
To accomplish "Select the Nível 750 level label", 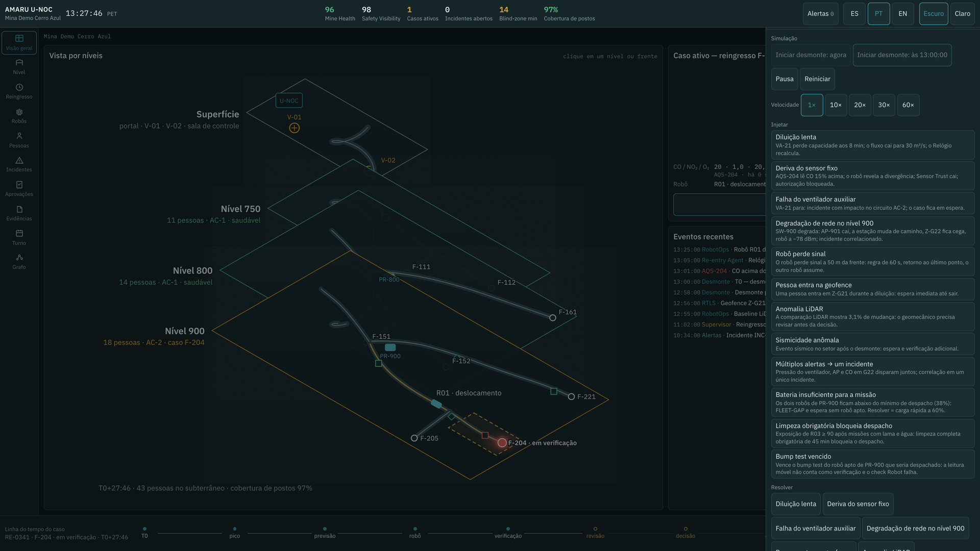I will coord(240,209).
